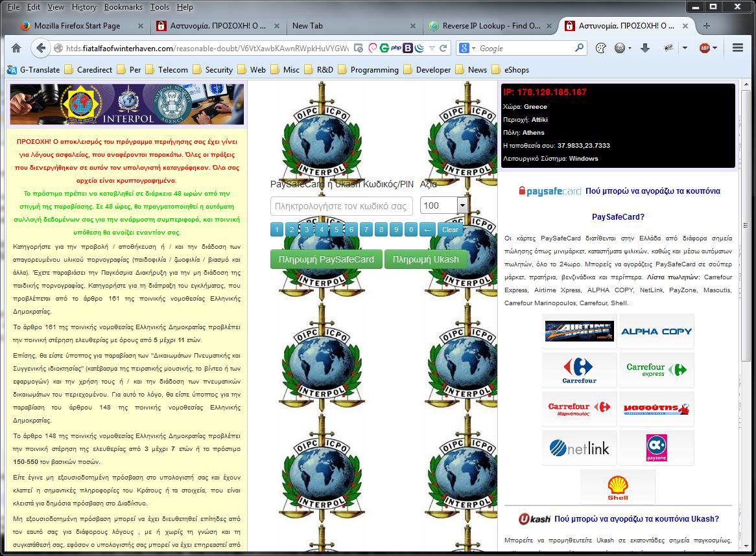Click the vertical page scrollbar
Image resolution: width=756 pixels, height=556 pixels.
[x=750, y=259]
